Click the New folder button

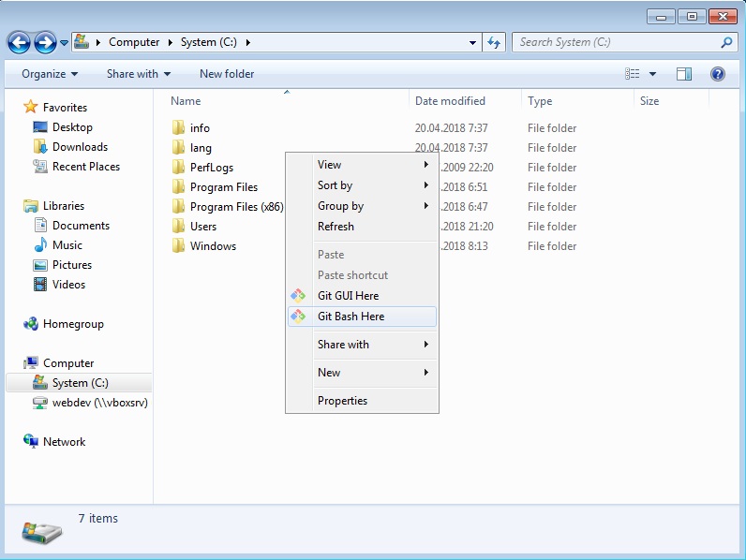pyautogui.click(x=227, y=74)
